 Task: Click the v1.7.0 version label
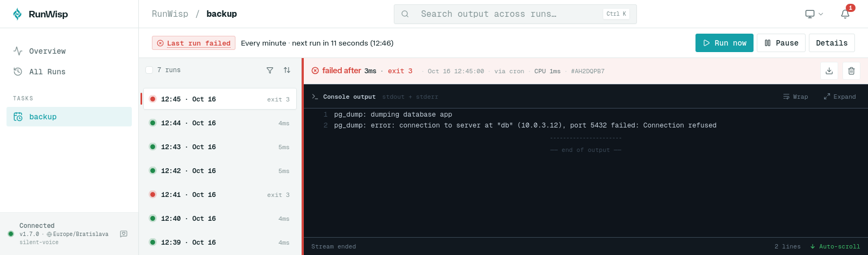point(29,234)
